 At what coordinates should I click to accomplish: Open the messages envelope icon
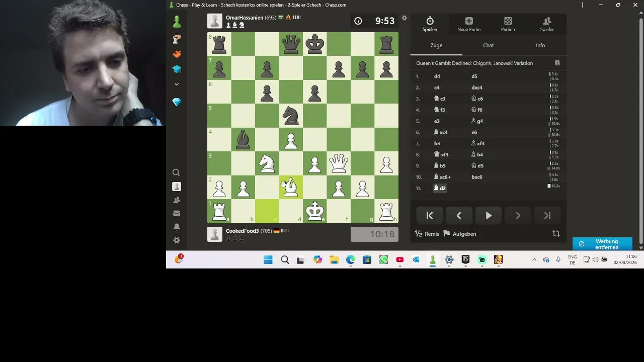pos(177,214)
